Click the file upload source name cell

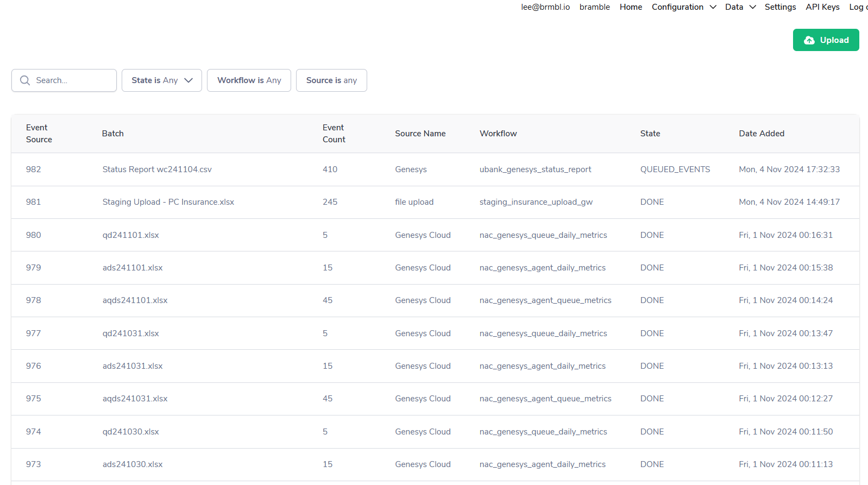[x=414, y=202]
